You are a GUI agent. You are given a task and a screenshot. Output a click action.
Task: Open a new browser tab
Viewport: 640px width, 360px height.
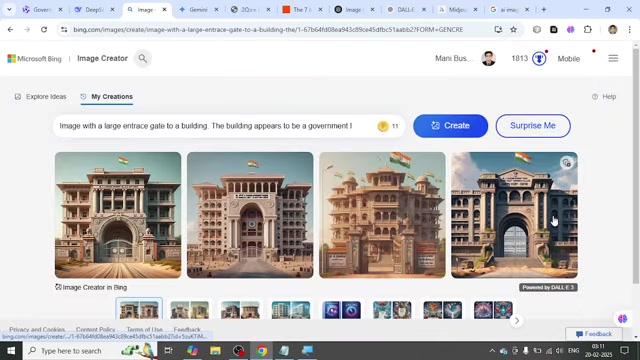[544, 9]
